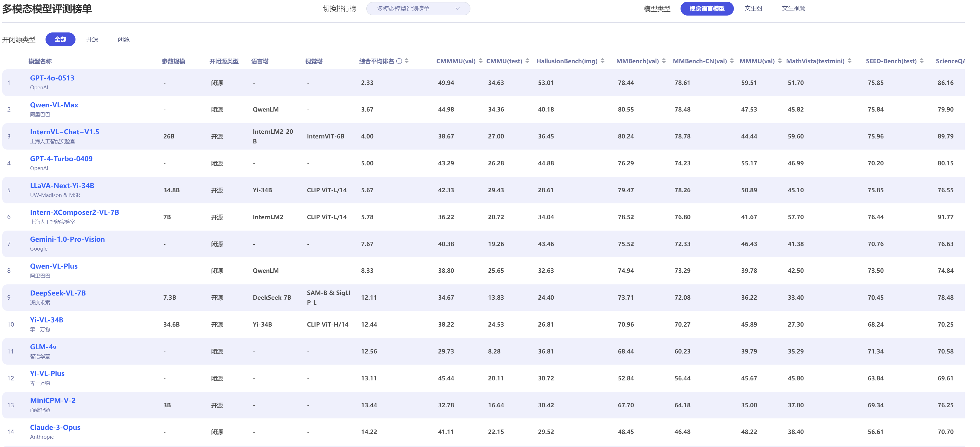Sort by SEED-Bench(test) column arrows
The height and width of the screenshot is (447, 980).
point(922,61)
